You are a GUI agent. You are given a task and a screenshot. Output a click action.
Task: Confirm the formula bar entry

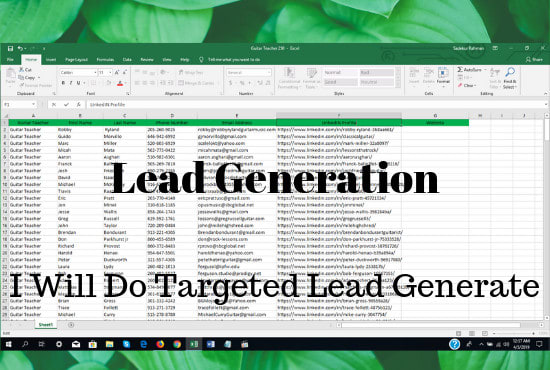coord(66,105)
